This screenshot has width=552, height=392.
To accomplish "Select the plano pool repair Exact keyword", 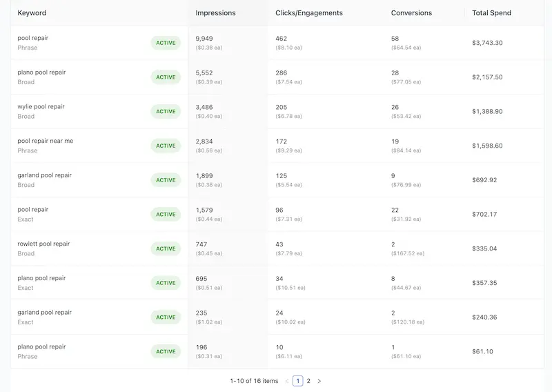I will coord(41,278).
